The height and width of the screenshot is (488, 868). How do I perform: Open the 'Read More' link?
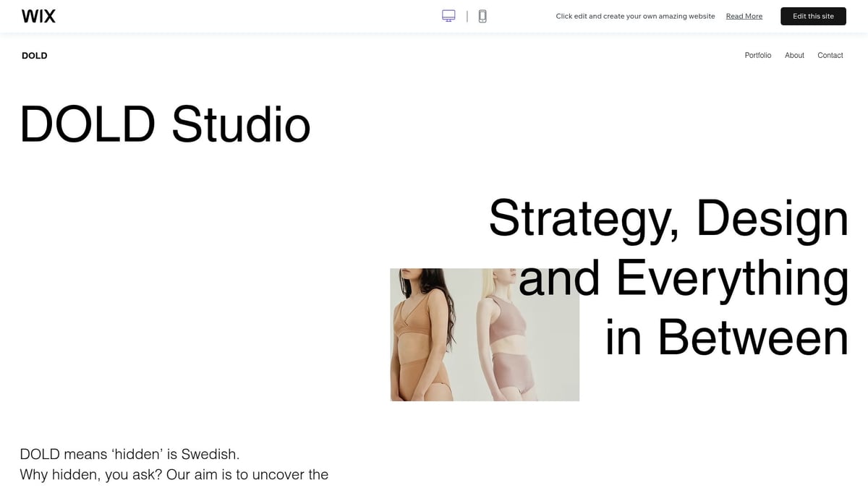click(x=744, y=15)
